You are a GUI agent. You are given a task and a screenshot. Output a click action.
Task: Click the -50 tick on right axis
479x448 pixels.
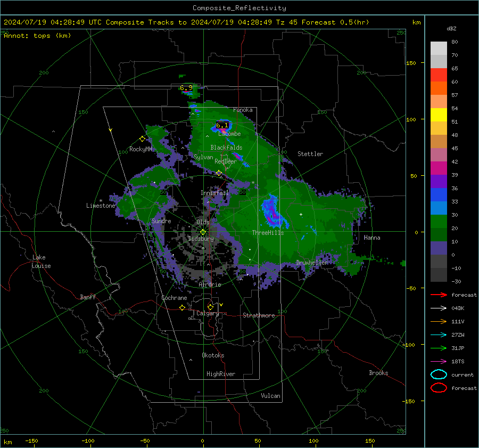411,288
